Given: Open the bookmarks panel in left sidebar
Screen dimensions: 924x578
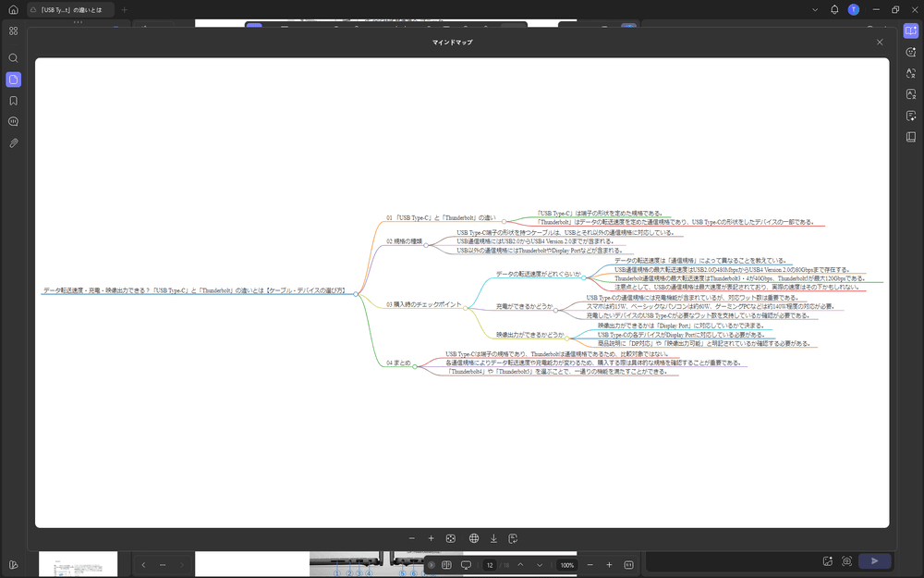Looking at the screenshot, I should [x=13, y=101].
